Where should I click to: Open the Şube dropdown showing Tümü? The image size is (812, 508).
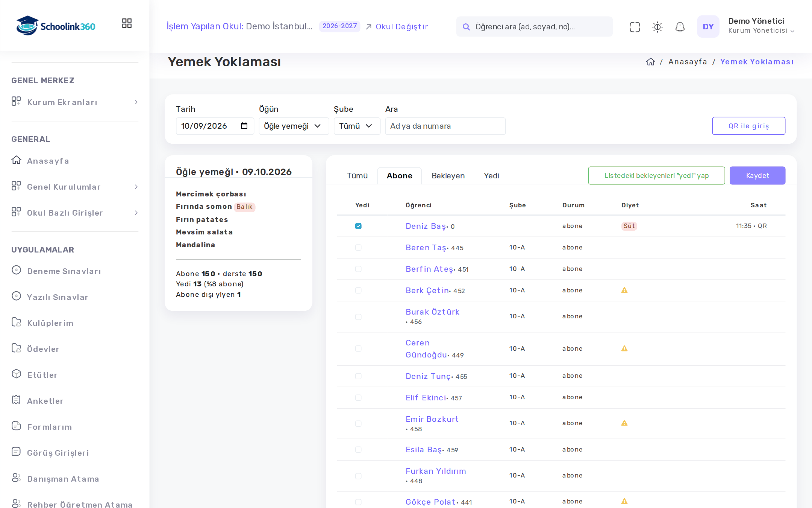(x=357, y=126)
